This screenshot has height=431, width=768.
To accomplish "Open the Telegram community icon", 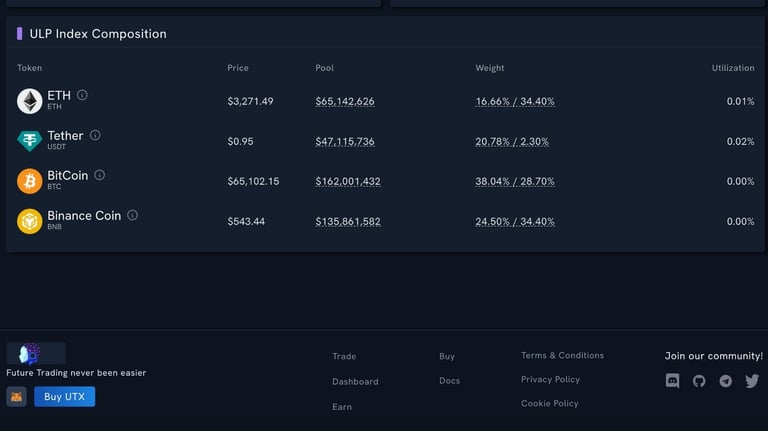I will (725, 381).
